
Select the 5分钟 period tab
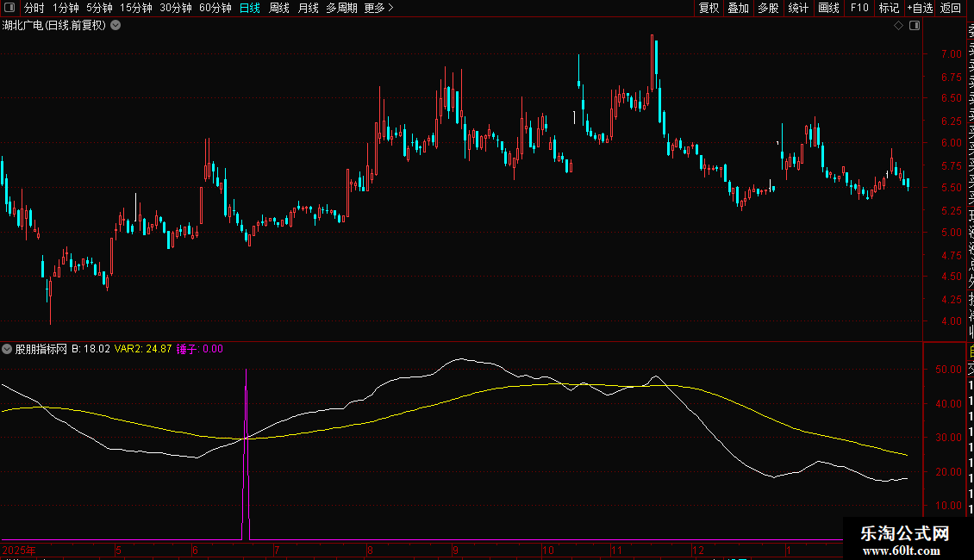tap(99, 8)
